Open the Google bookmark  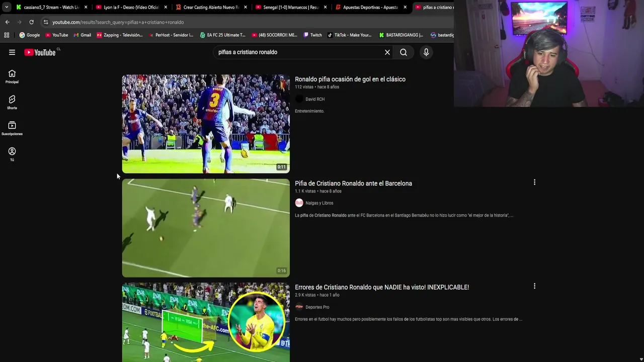click(x=29, y=35)
